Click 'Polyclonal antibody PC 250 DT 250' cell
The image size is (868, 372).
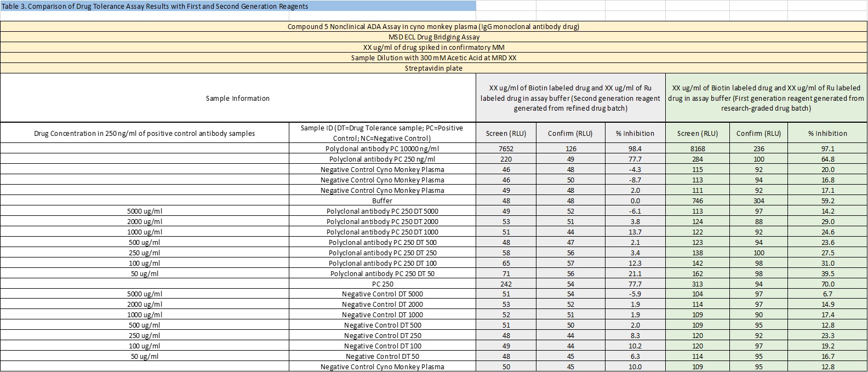pyautogui.click(x=382, y=253)
